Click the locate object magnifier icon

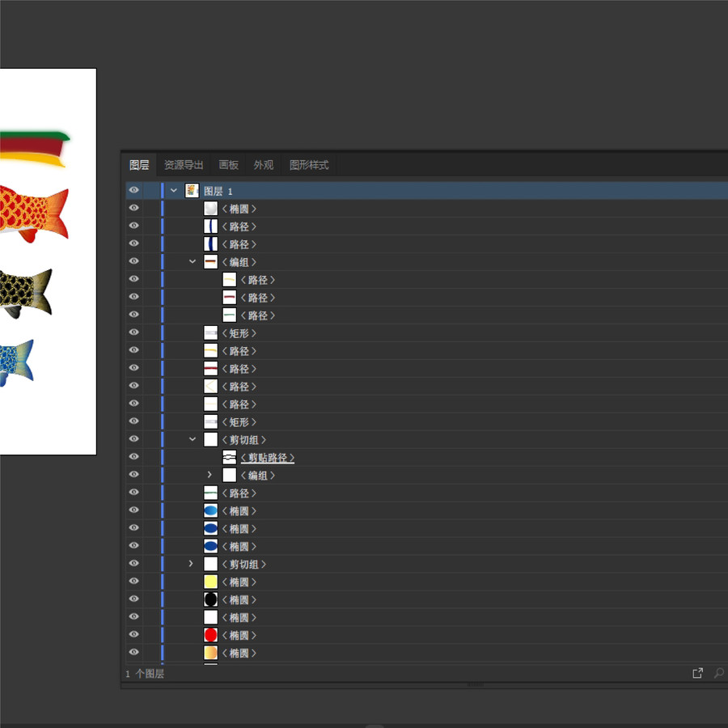tap(719, 673)
